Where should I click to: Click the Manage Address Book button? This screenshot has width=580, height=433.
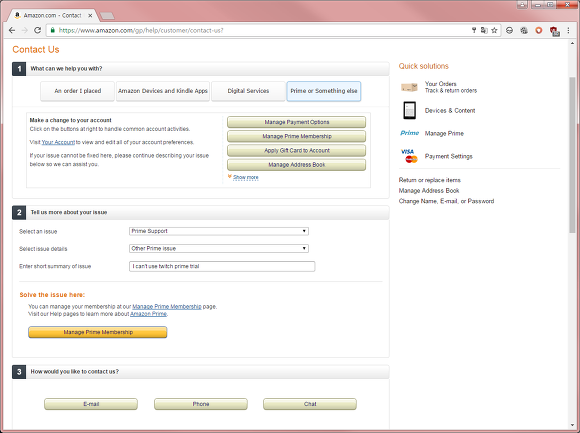pos(296,165)
